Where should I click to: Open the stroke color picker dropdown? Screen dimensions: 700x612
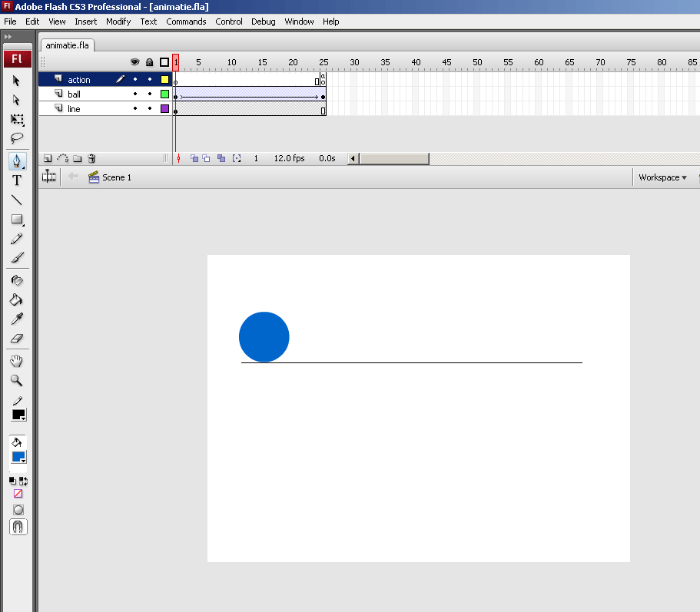tap(18, 415)
